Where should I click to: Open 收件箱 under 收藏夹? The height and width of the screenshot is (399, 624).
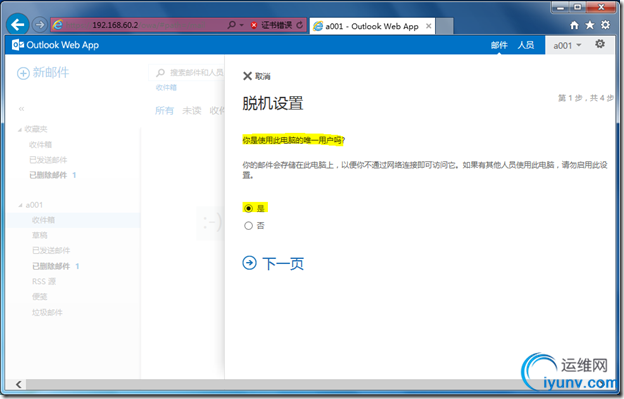click(40, 144)
